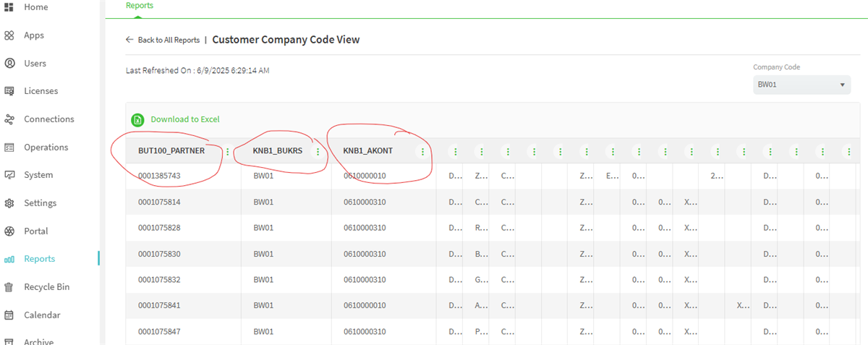Click the Recycle Bin trash icon
Viewport: 868px width, 345px height.
[x=9, y=287]
